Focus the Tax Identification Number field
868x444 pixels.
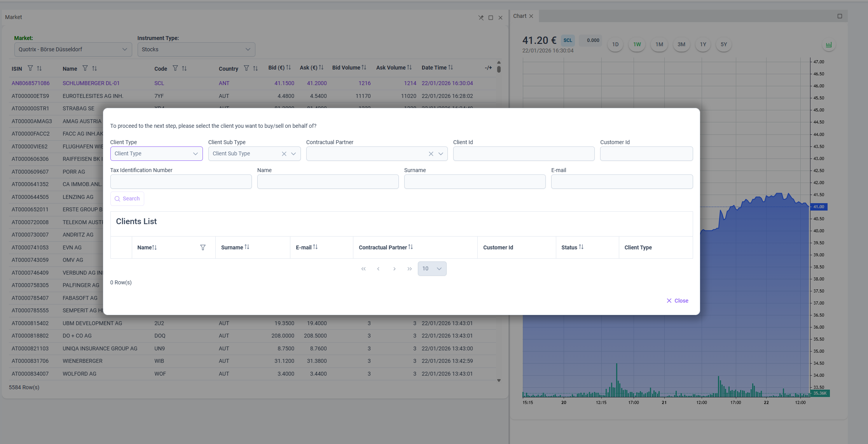coord(181,182)
